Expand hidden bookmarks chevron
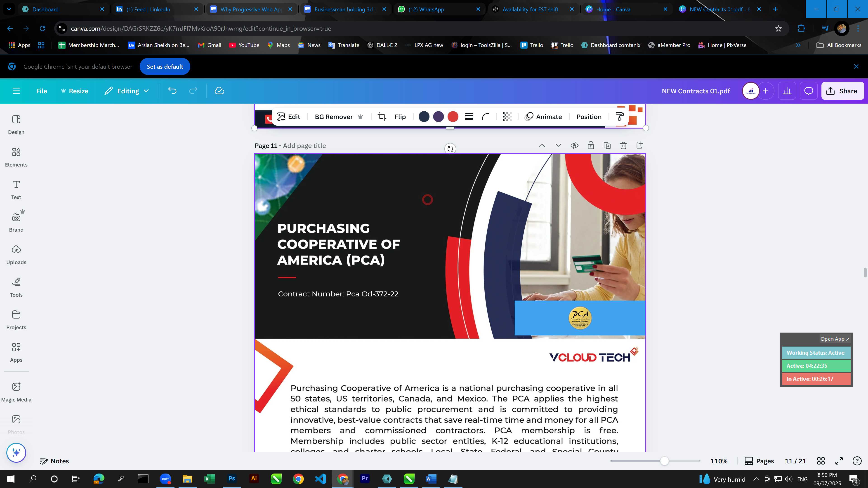Screen dimensions: 868x488 coord(798,45)
